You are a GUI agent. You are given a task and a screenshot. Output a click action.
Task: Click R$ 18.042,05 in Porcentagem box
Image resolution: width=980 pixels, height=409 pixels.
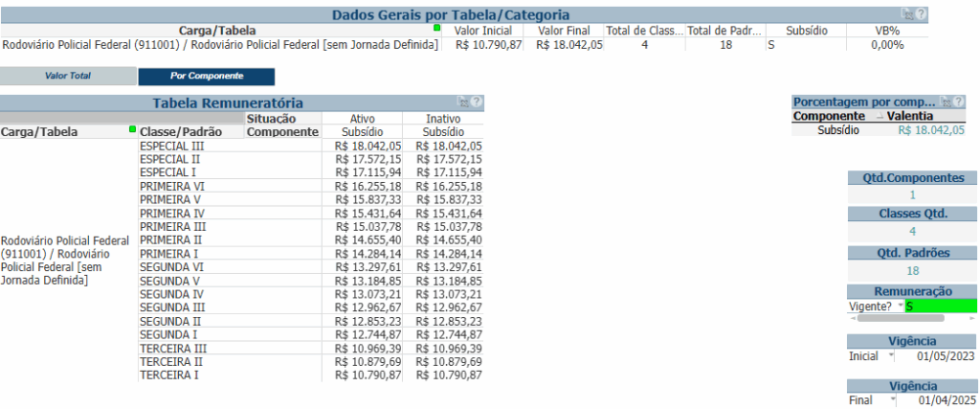931,130
